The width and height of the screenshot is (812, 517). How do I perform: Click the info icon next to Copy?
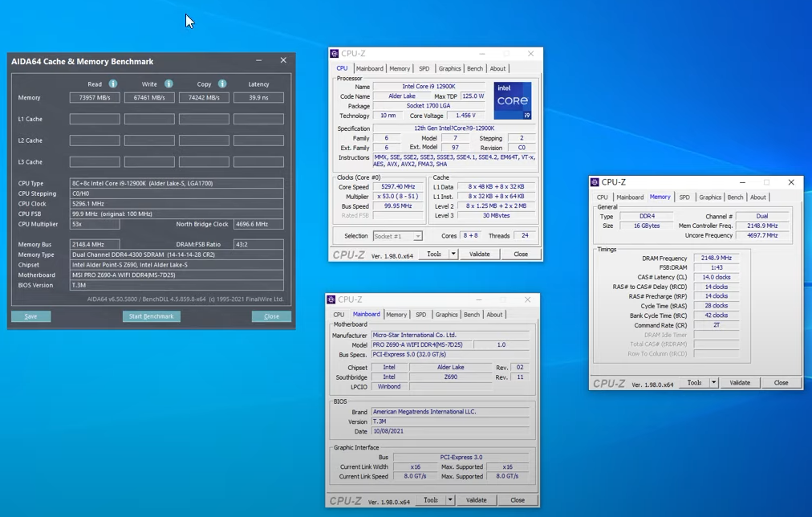tap(222, 83)
